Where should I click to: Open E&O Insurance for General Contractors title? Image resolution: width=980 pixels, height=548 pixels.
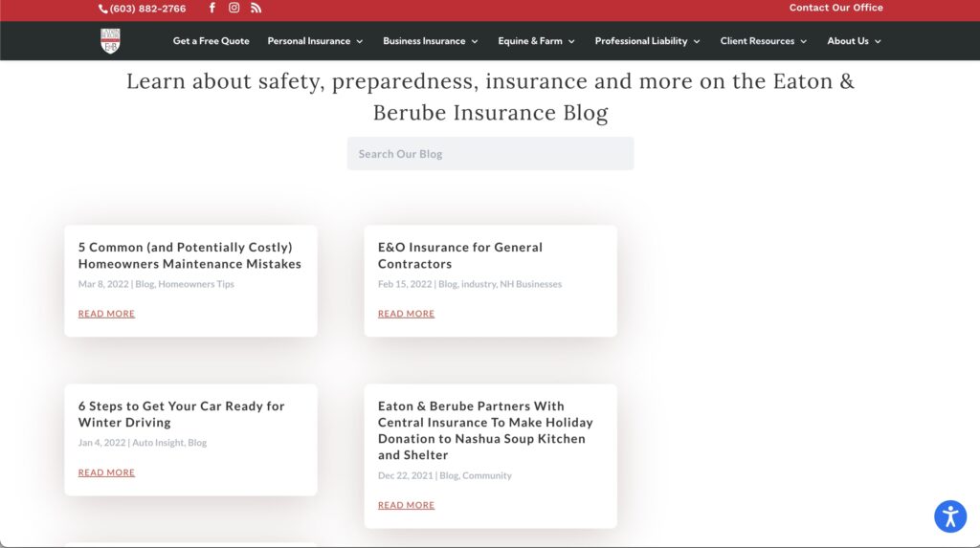tap(459, 255)
